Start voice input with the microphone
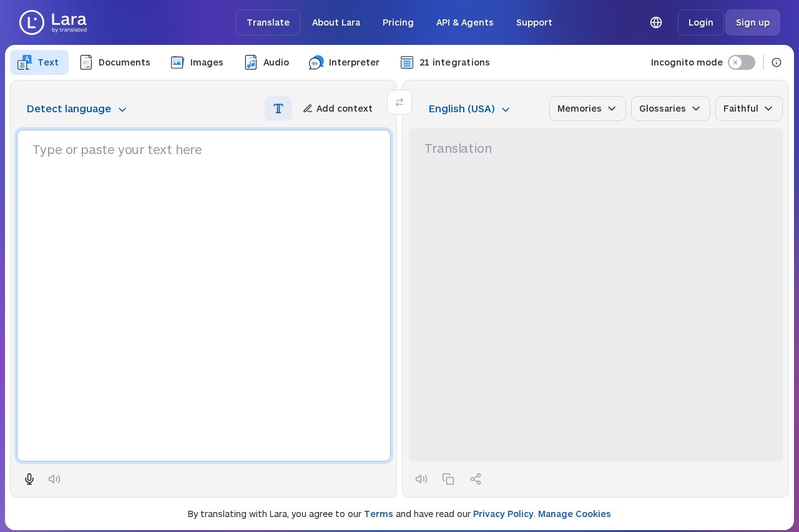Image resolution: width=799 pixels, height=532 pixels. pyautogui.click(x=29, y=479)
